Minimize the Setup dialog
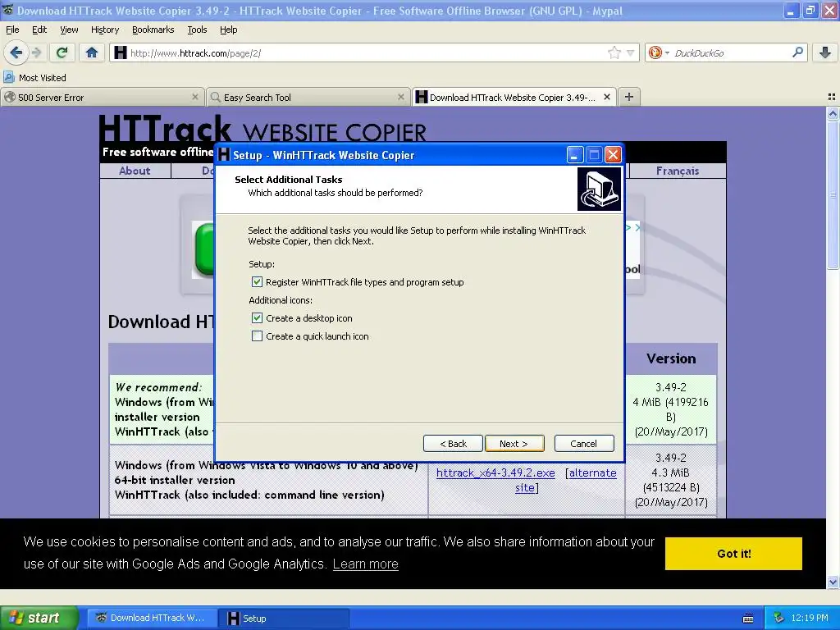This screenshot has width=840, height=630. pyautogui.click(x=575, y=155)
